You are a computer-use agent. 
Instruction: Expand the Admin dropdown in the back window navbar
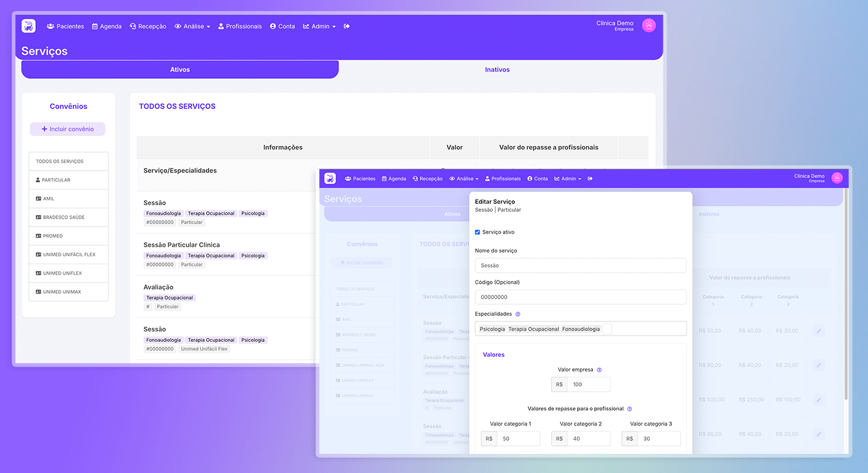click(x=319, y=26)
